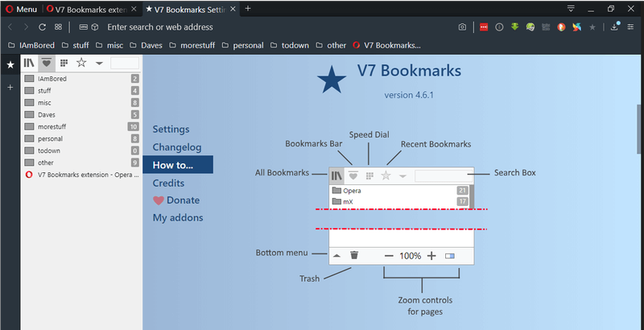Open the green download arrow extension

pos(514,27)
